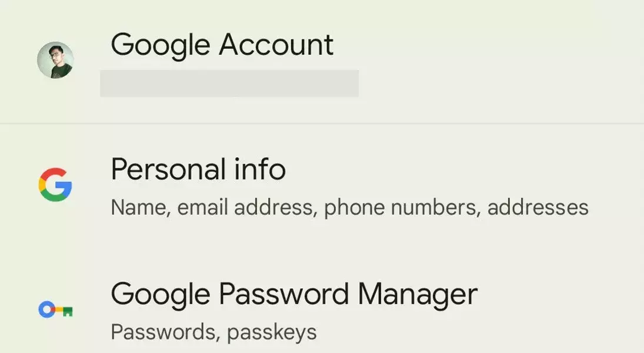Screen dimensions: 644x353
Task: Tap the circular profile photo avatar
Action: click(55, 60)
